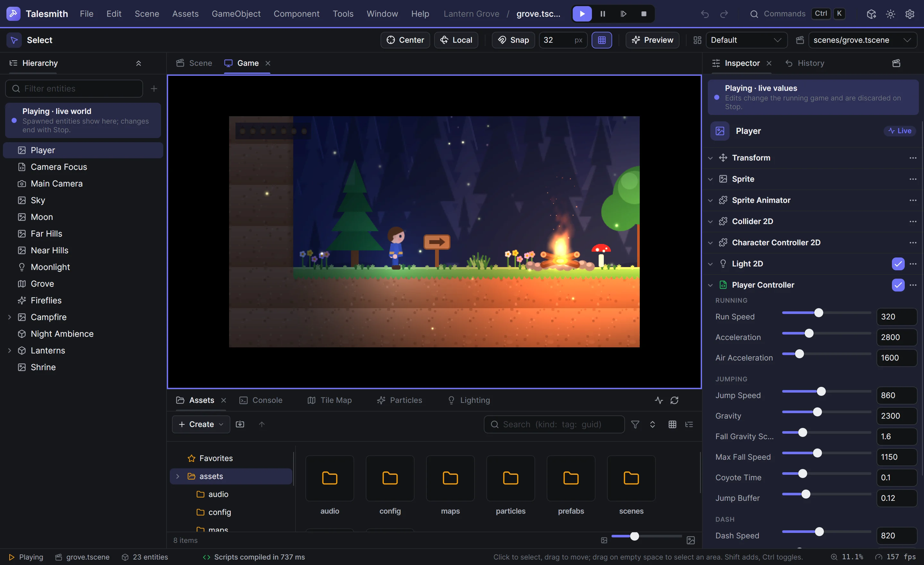Pause the running game
924x565 pixels.
coord(603,14)
